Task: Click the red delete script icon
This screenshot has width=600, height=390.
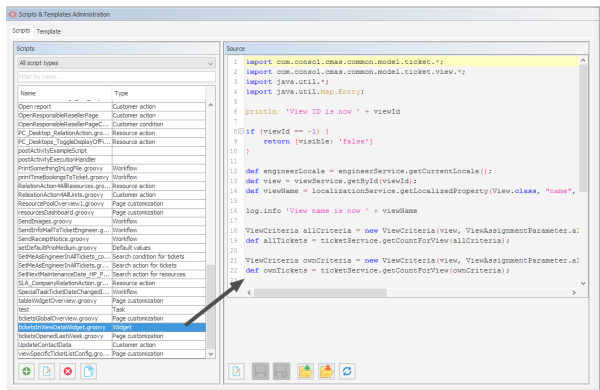Action: [x=68, y=371]
